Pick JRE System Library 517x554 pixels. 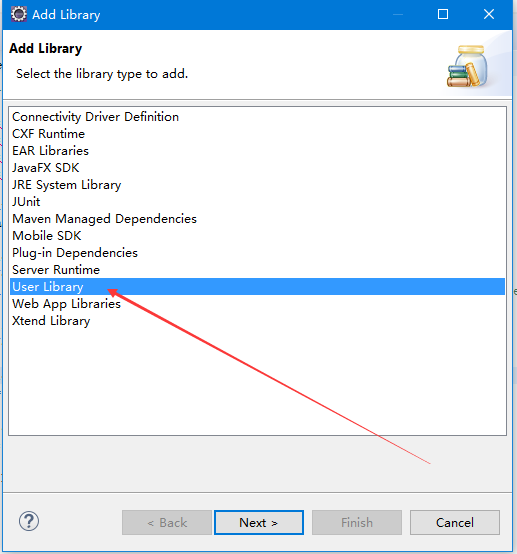pos(66,185)
